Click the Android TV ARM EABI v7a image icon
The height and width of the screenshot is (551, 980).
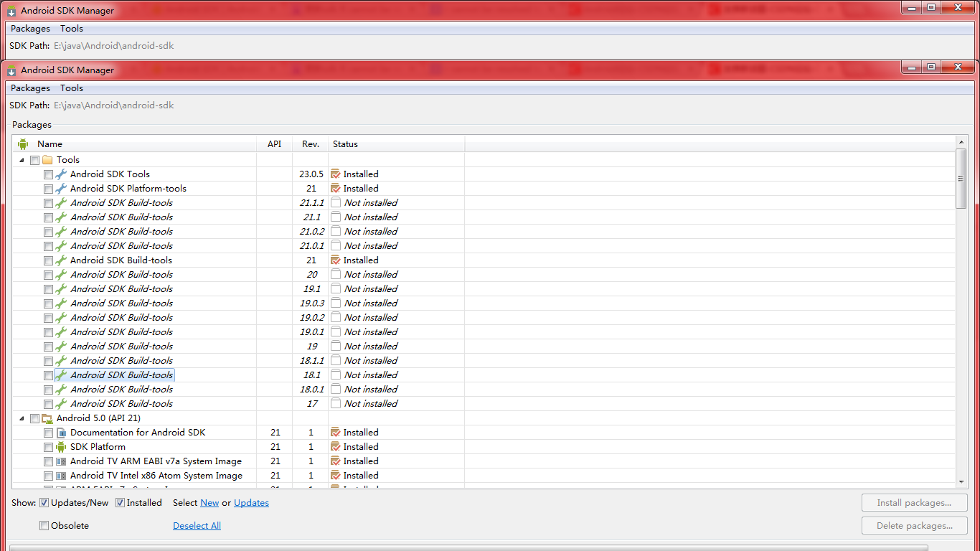(x=61, y=461)
